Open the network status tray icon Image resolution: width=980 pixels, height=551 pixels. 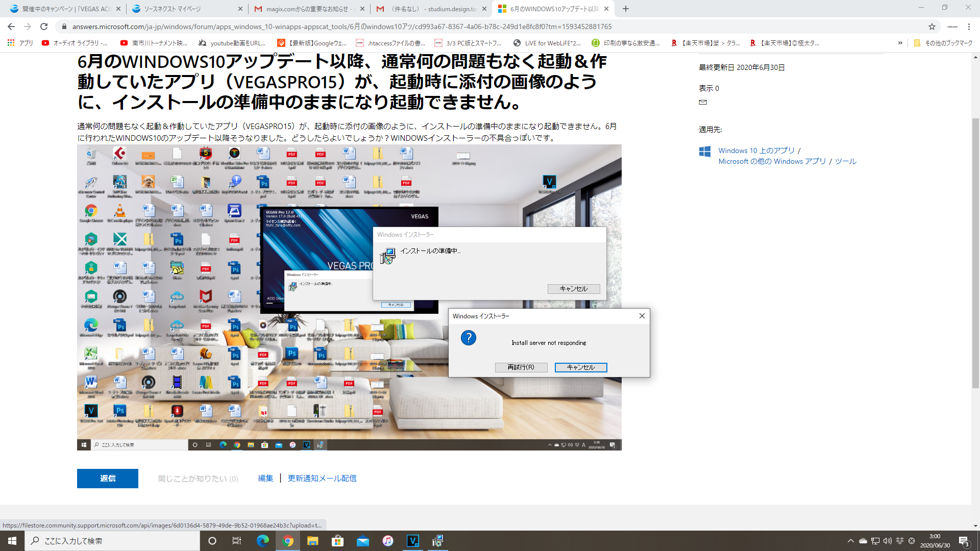click(875, 541)
